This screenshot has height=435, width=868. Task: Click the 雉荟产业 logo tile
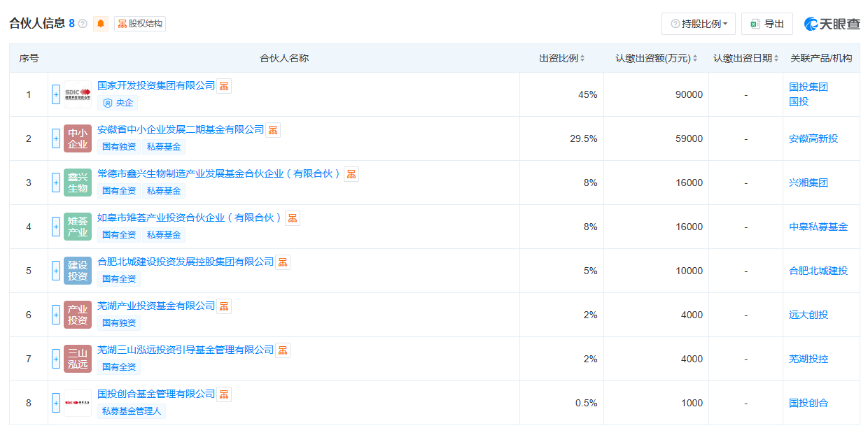[78, 227]
